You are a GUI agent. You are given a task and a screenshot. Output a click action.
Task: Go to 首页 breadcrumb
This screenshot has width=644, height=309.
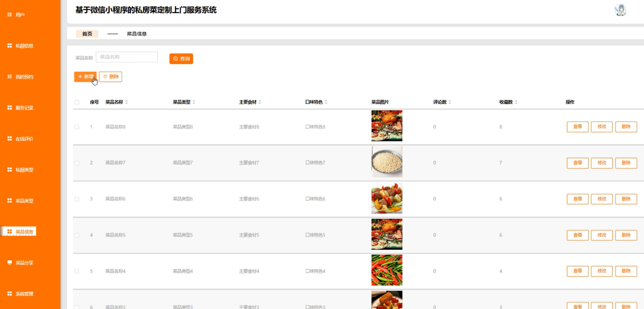[87, 34]
